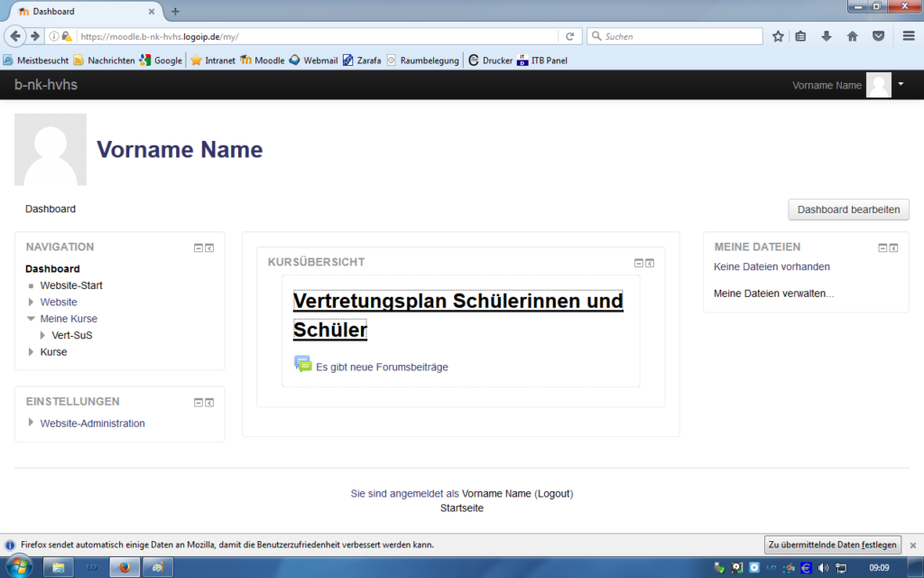Hide the Navigation block with minus icon
The image size is (924, 578).
coord(199,248)
